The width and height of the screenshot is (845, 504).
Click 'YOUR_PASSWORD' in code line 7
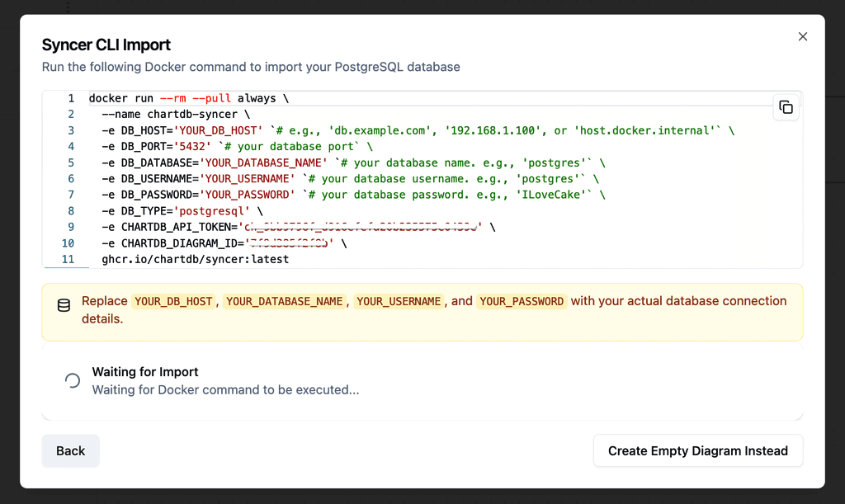point(247,195)
